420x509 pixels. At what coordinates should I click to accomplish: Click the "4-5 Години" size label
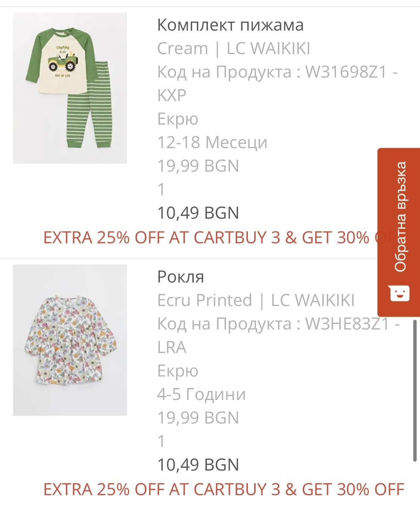point(201,394)
